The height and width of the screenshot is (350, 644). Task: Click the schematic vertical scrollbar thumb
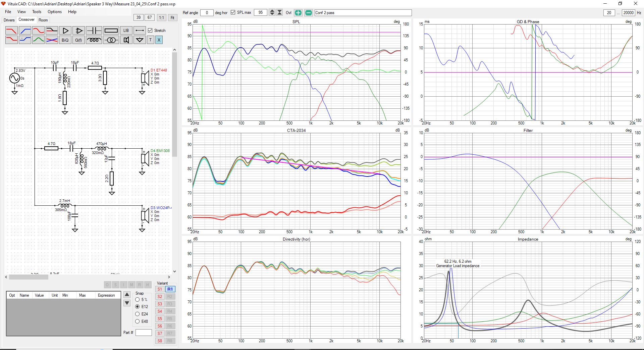coord(174,104)
